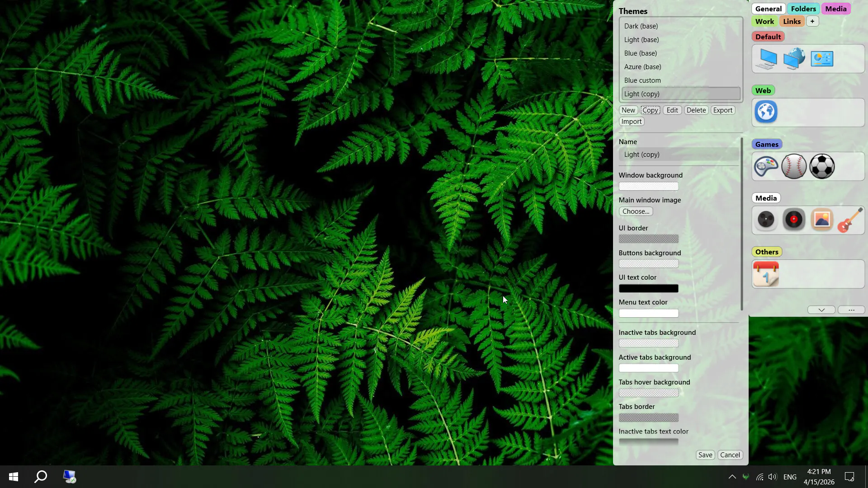This screenshot has width=868, height=488.
Task: Switch to the Work tab
Action: tap(764, 21)
